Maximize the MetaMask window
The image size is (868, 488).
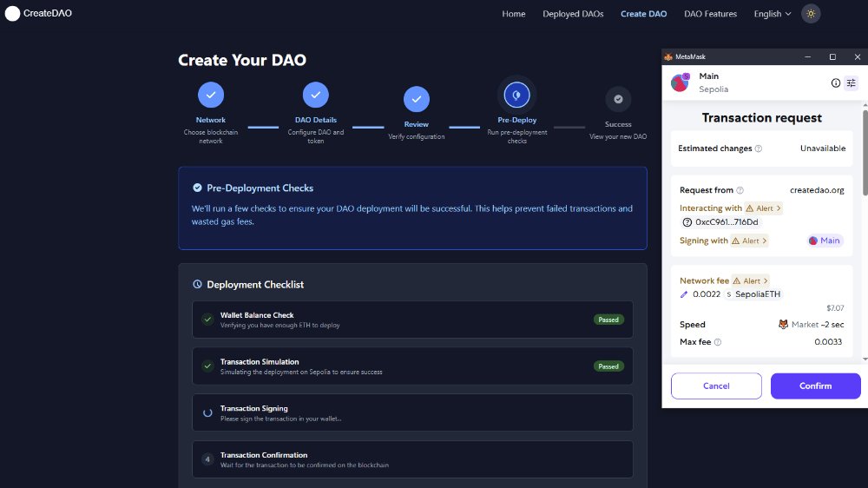point(832,56)
